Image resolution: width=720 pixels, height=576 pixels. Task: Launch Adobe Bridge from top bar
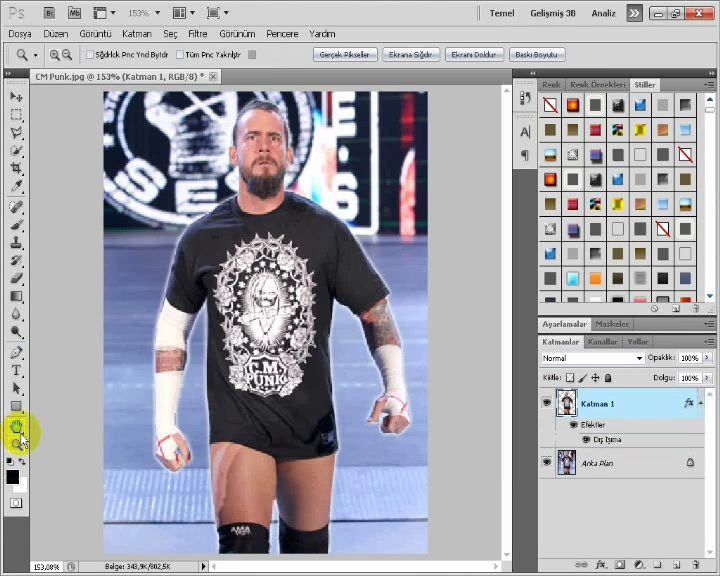(x=50, y=13)
